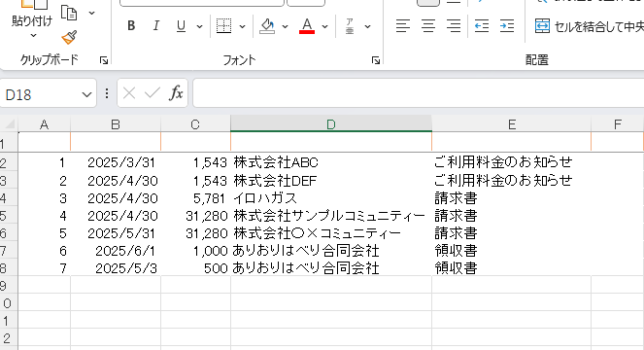Decrease the indent
Screen dimensions: 644x350
pyautogui.click(x=482, y=26)
